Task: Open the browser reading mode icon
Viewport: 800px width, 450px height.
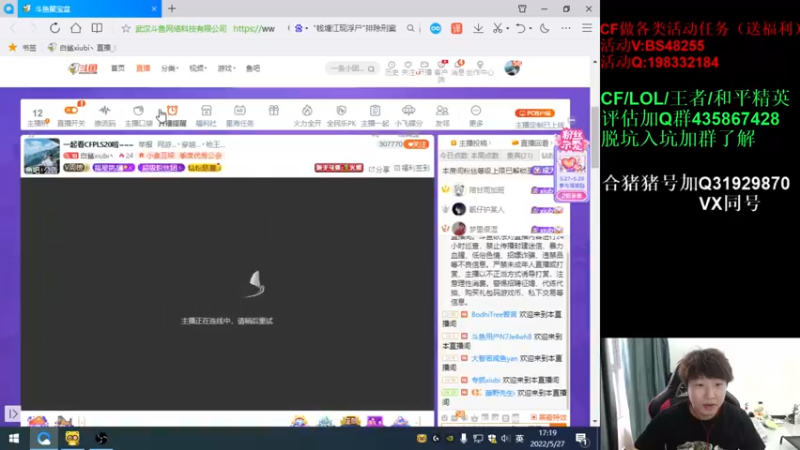Action: click(x=96, y=29)
